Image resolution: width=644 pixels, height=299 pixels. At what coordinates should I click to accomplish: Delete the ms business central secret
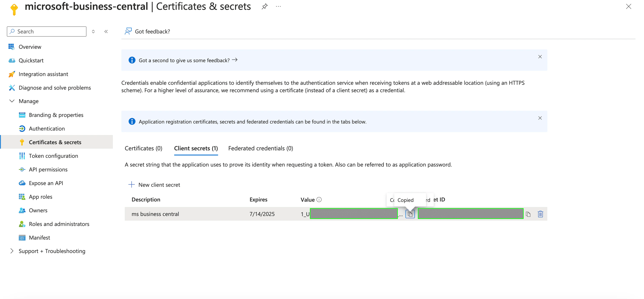540,214
